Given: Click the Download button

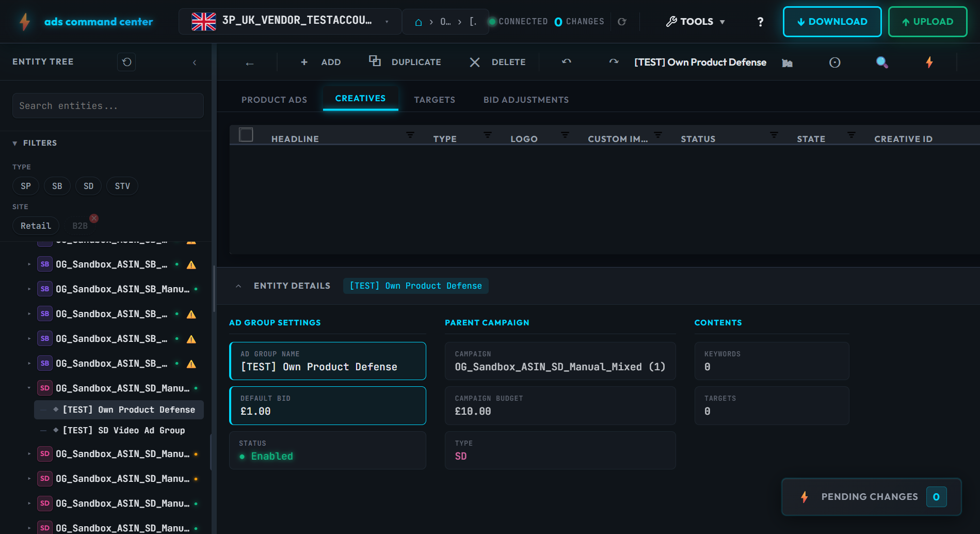Looking at the screenshot, I should (x=832, y=22).
